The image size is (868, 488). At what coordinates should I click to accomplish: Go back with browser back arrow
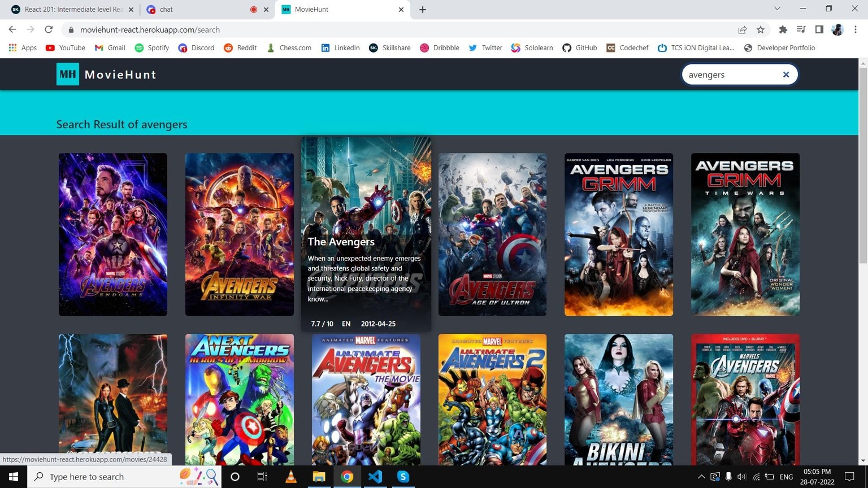pyautogui.click(x=12, y=29)
